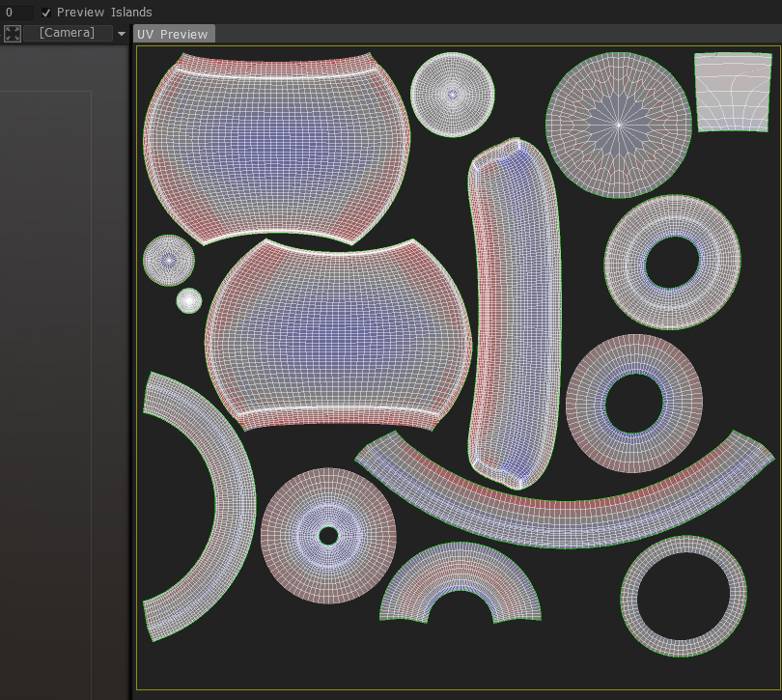Click the [Camera] view selector field
Image resolution: width=782 pixels, height=700 pixels.
[67, 34]
